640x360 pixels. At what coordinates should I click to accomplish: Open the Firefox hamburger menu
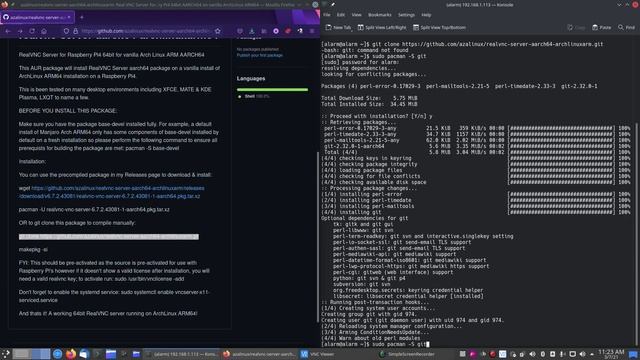pyautogui.click(x=312, y=31)
